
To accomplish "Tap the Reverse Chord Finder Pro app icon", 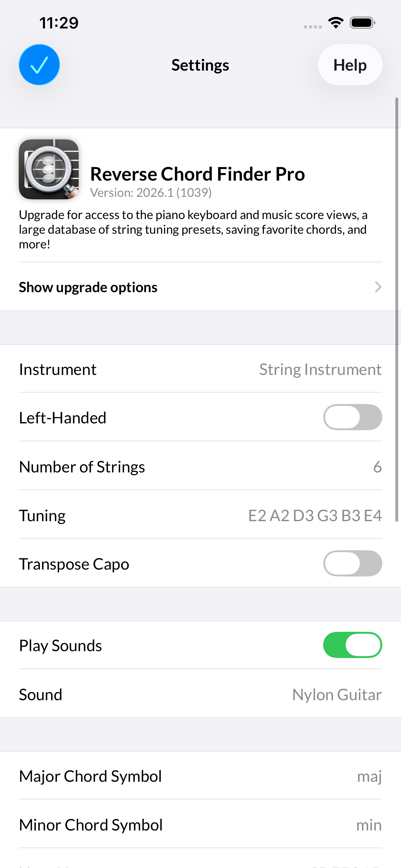I will 49,169.
